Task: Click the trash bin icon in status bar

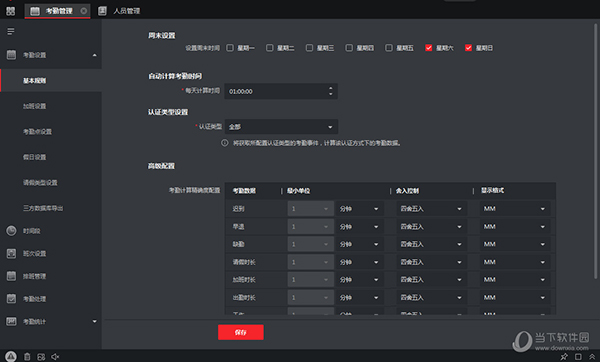Action: (27, 357)
